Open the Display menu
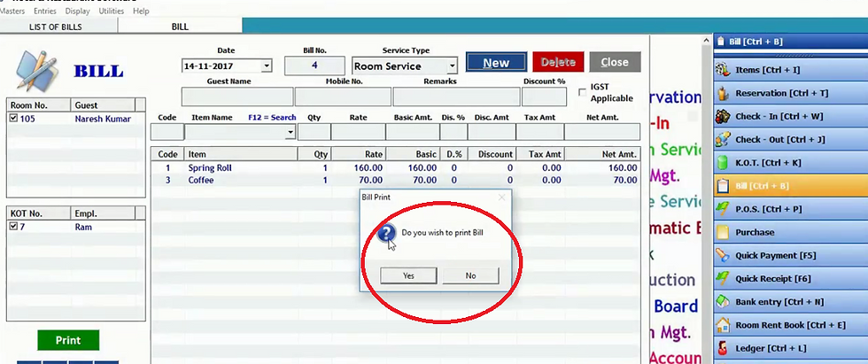The width and height of the screenshot is (868, 364). 78,11
